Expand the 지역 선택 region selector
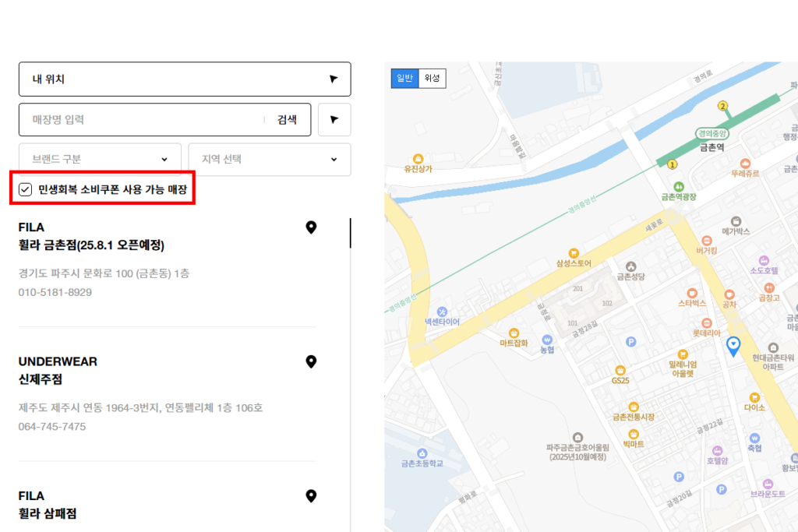The image size is (798, 532). pyautogui.click(x=269, y=159)
